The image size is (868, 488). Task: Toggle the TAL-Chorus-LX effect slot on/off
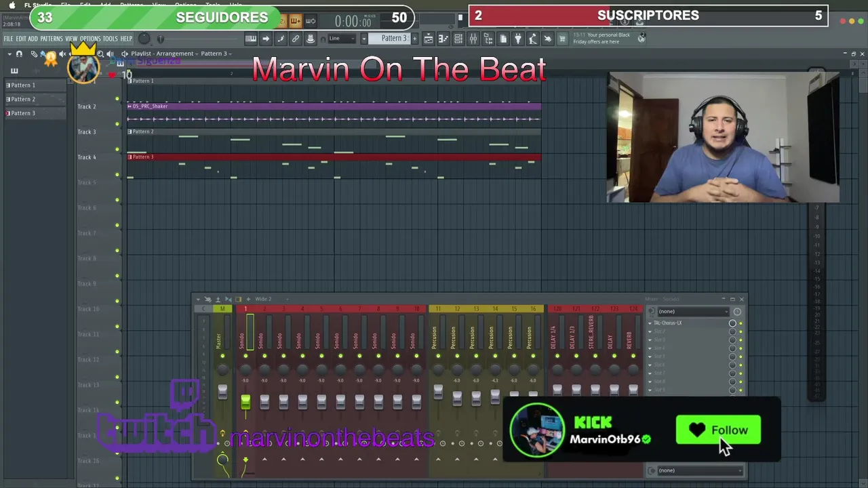[741, 323]
